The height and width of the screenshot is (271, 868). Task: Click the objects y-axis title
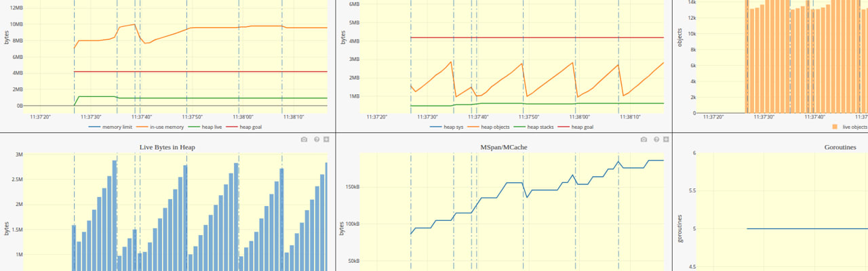(x=680, y=37)
